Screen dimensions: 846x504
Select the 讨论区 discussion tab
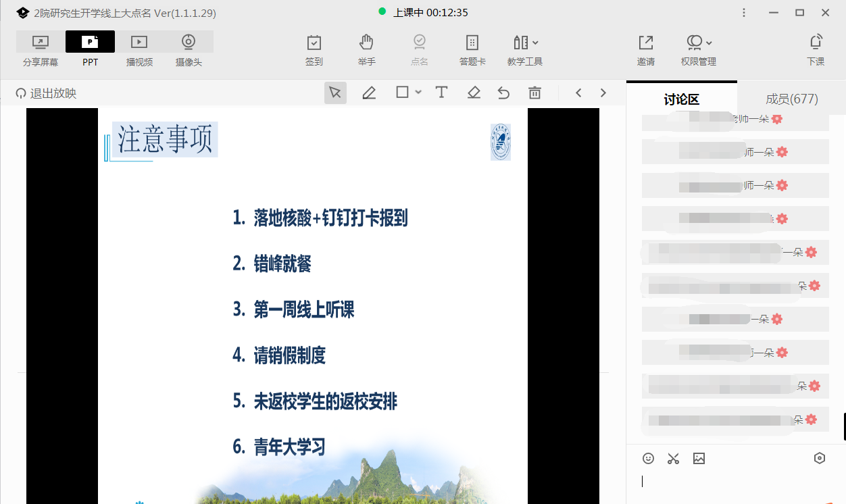[681, 100]
